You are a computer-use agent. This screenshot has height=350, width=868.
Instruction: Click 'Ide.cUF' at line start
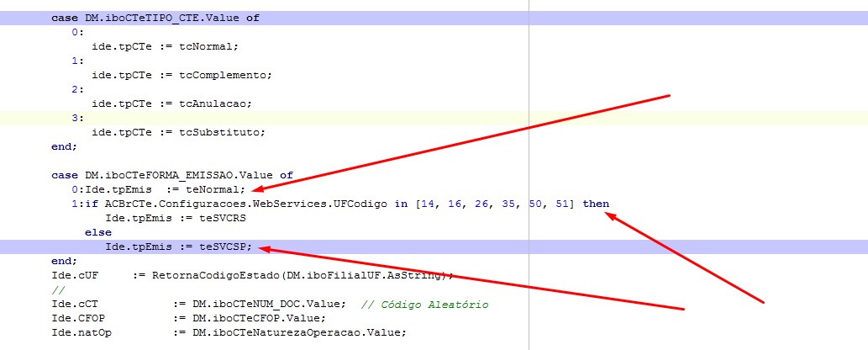(x=75, y=275)
